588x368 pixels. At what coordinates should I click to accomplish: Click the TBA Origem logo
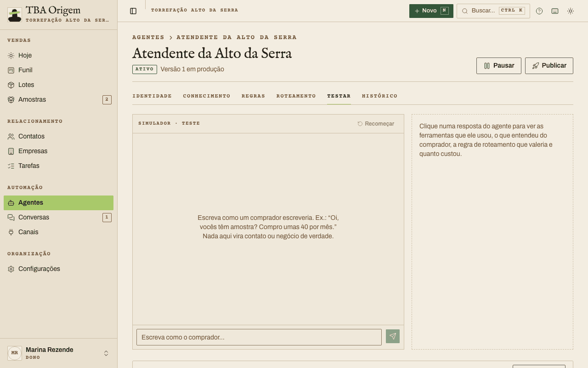tap(15, 15)
